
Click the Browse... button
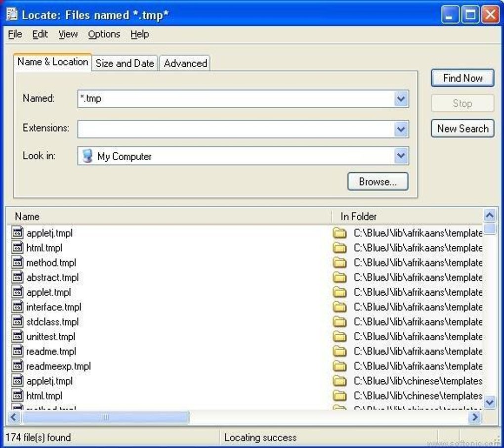[x=378, y=181]
